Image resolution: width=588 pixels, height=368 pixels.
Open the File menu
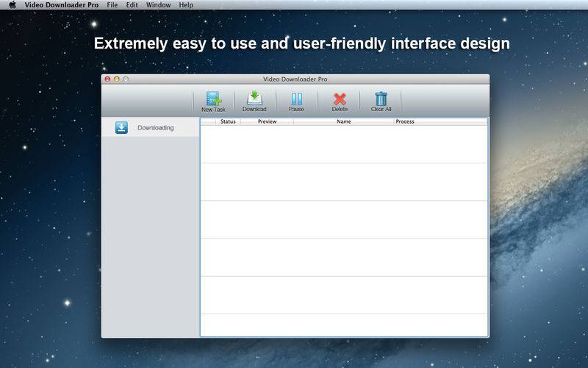click(x=112, y=5)
